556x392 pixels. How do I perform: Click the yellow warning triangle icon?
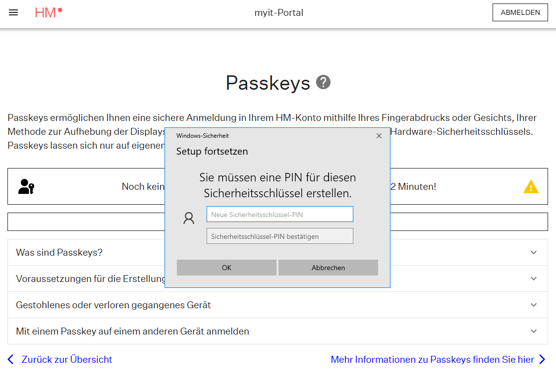(x=531, y=187)
